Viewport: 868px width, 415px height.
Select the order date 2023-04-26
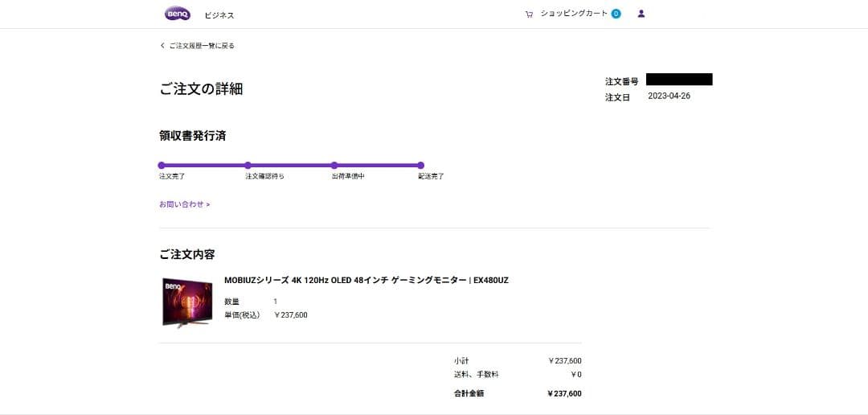tap(669, 97)
